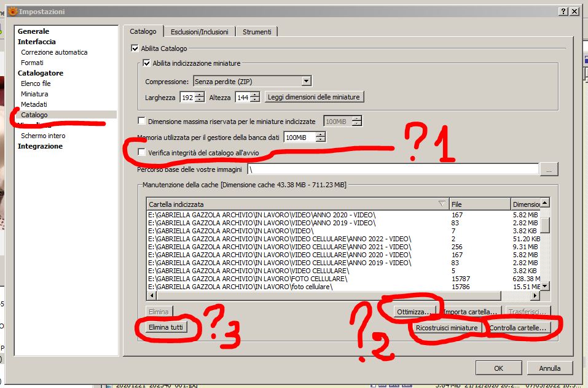Click the folder list vertical scrollbar thumb
Viewport: 588px width, 388px height.
pyautogui.click(x=545, y=225)
